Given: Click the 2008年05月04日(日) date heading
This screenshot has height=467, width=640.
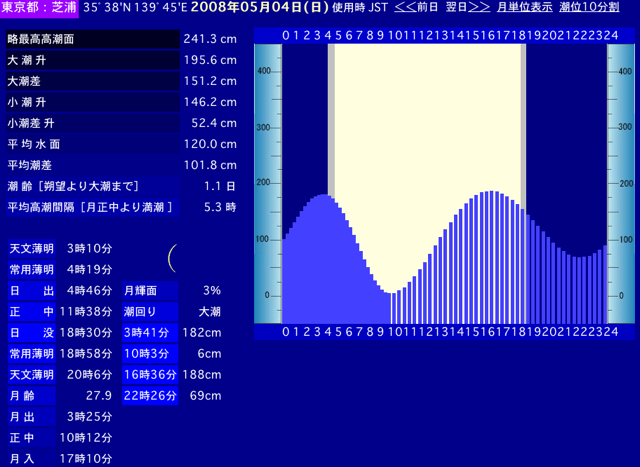Looking at the screenshot, I should pos(260,7).
